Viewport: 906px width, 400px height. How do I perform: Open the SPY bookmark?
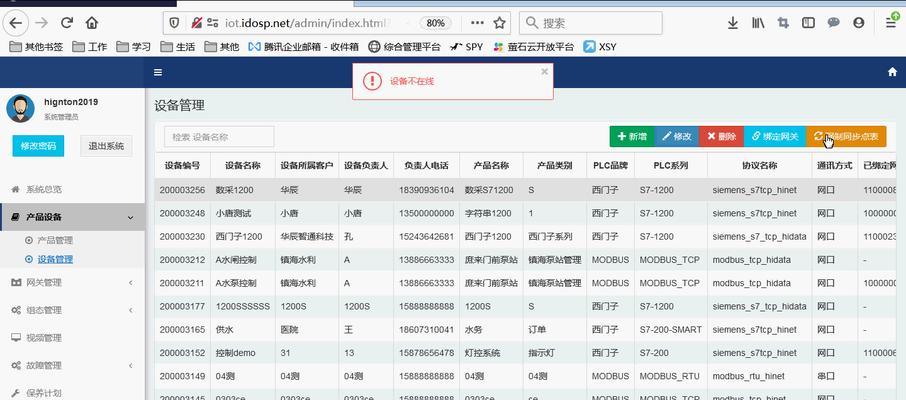[466, 47]
